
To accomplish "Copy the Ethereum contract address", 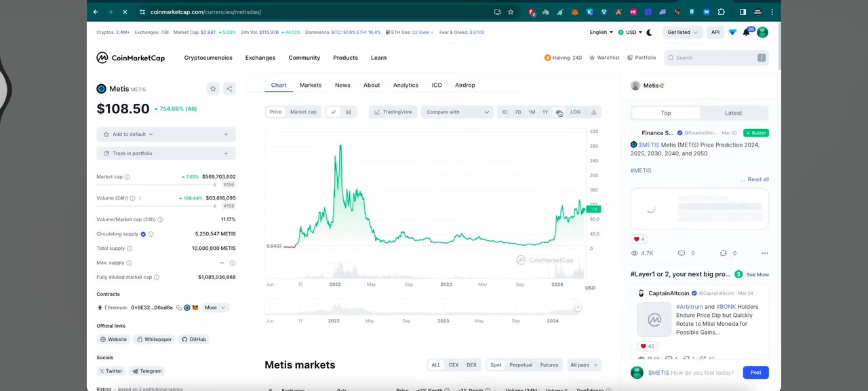I will [179, 308].
